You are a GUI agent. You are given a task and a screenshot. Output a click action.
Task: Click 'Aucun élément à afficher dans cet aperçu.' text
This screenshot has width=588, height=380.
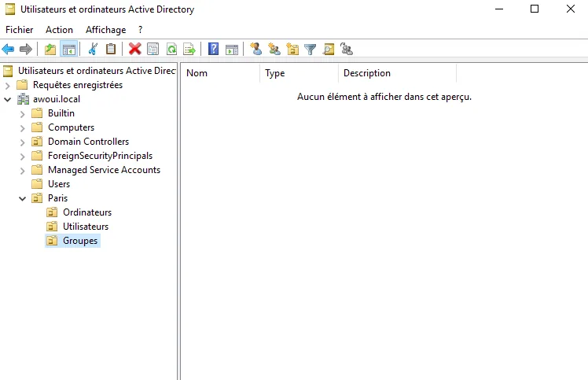point(384,97)
